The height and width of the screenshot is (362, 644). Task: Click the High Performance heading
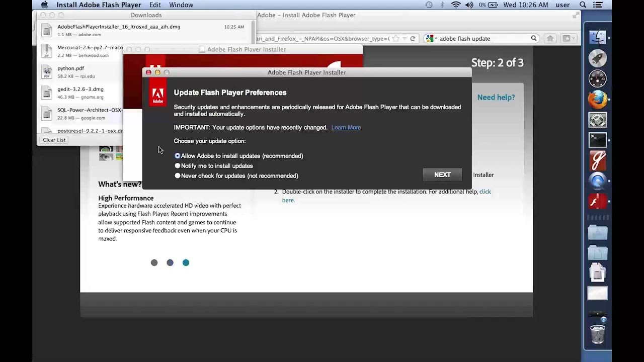pos(126,198)
